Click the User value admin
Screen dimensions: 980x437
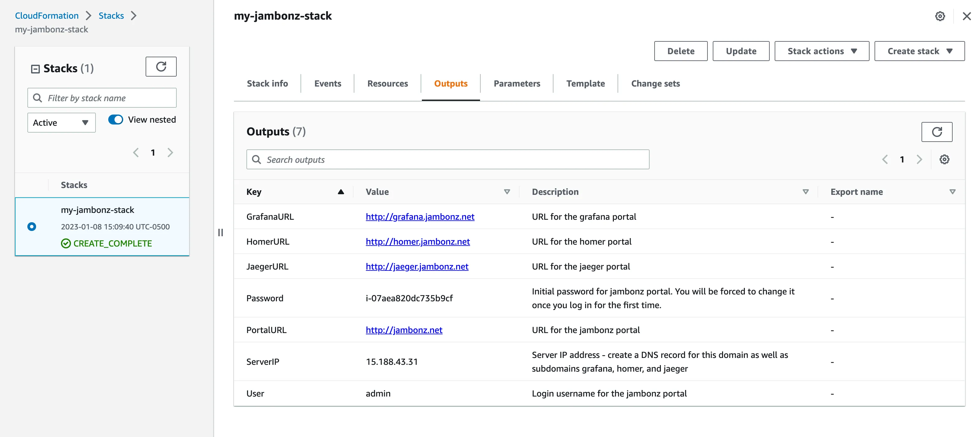378,394
